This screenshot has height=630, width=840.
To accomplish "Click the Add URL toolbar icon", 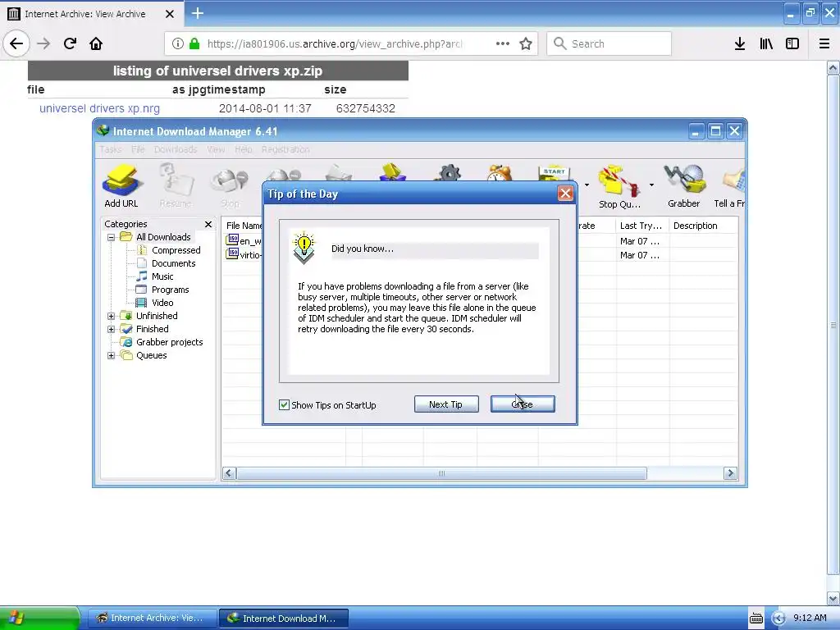I will pos(121,185).
